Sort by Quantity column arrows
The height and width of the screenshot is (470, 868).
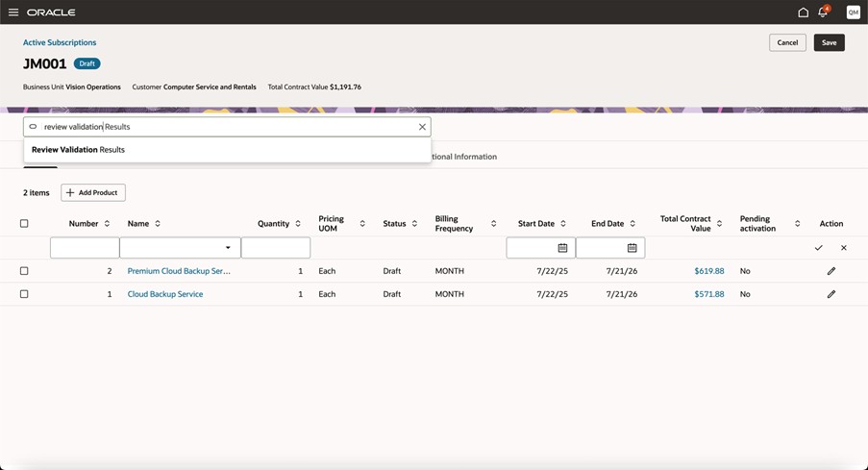298,224
